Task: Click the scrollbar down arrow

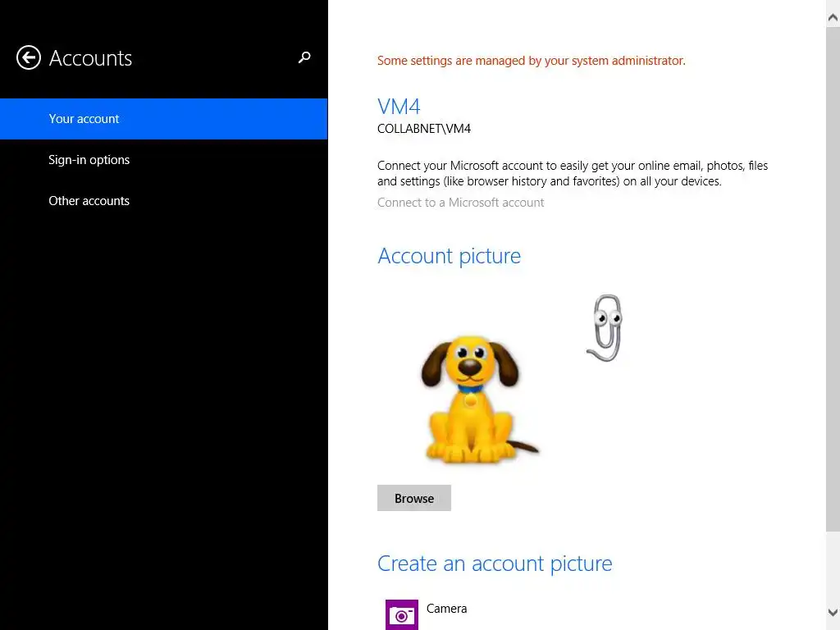Action: tap(833, 612)
